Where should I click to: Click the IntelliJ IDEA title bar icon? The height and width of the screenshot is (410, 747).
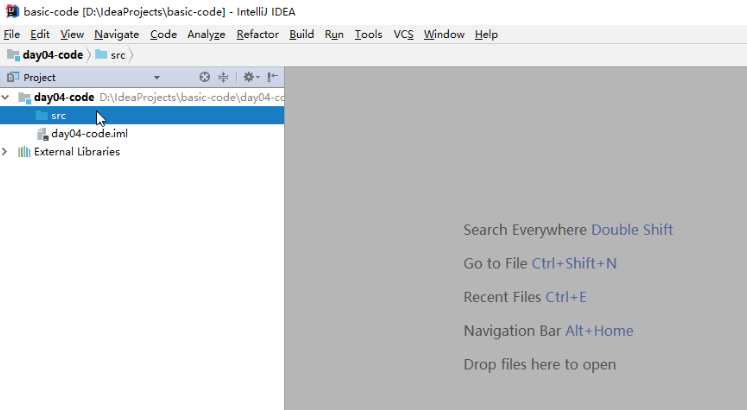click(12, 11)
